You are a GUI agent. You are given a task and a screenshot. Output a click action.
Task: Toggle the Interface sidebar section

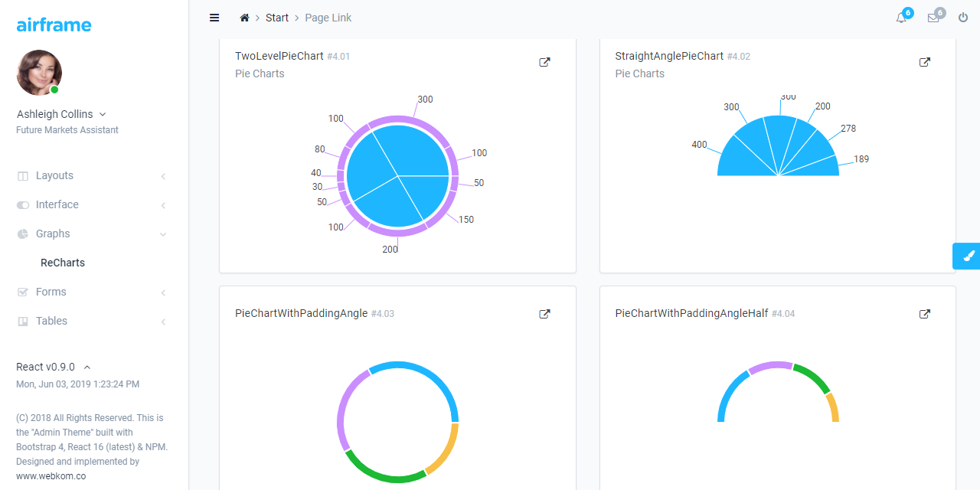click(x=57, y=204)
